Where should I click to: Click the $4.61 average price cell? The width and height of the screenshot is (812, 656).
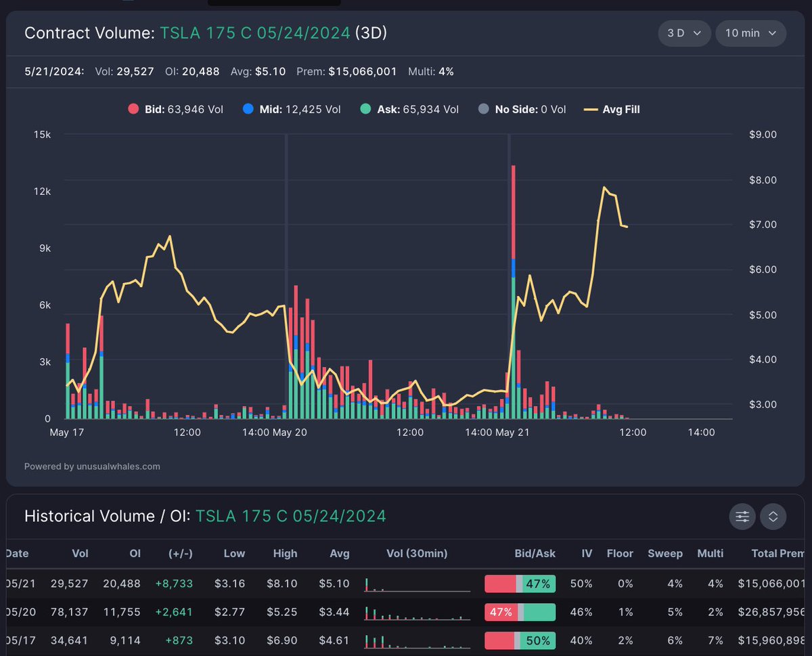point(335,640)
